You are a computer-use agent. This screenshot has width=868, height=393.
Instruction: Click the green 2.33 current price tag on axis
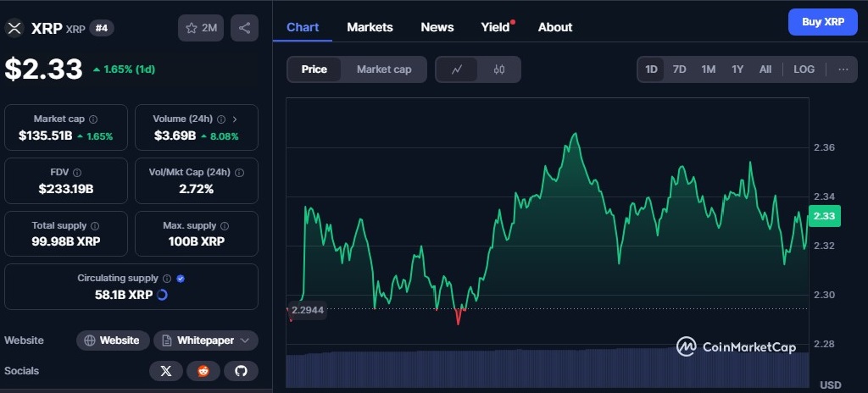click(824, 216)
